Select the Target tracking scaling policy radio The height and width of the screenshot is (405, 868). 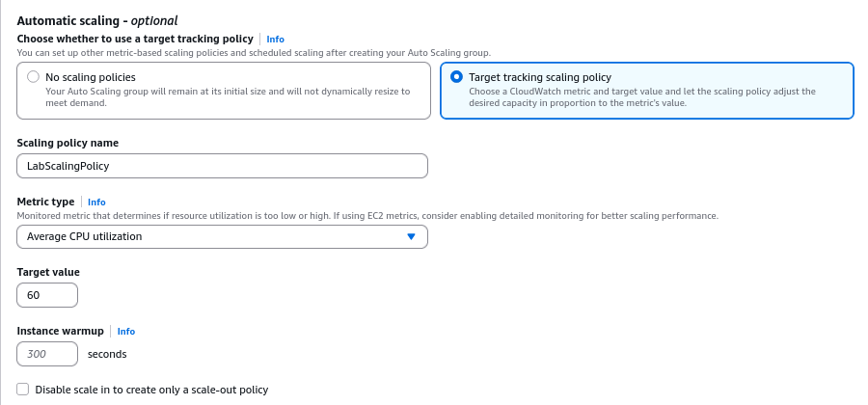456,77
